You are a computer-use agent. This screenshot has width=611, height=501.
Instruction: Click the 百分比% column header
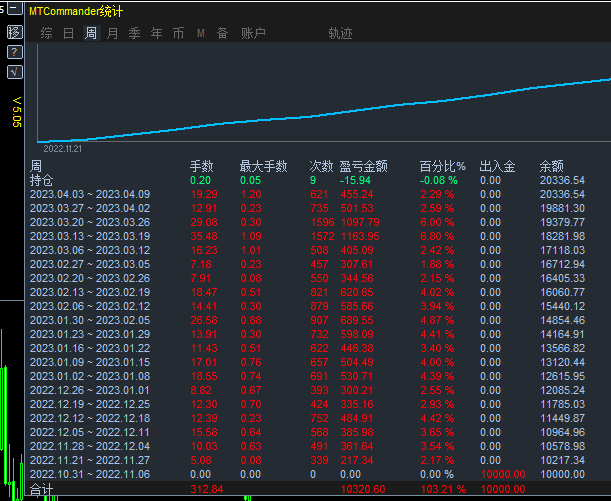click(x=443, y=166)
